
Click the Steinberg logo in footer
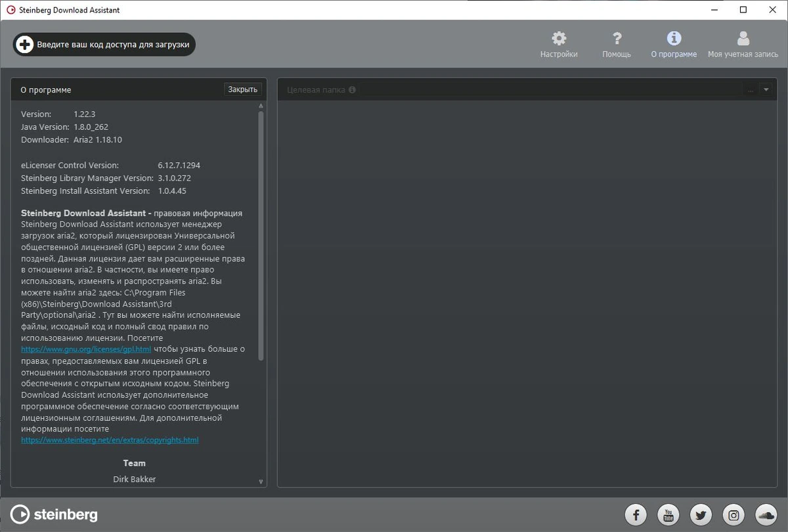54,514
